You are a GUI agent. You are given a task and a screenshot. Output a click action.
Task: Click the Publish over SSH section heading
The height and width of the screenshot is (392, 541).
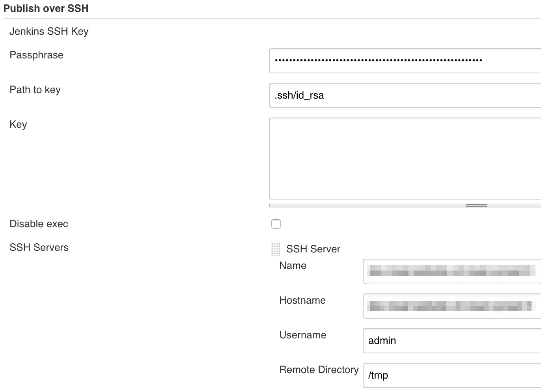coord(46,8)
